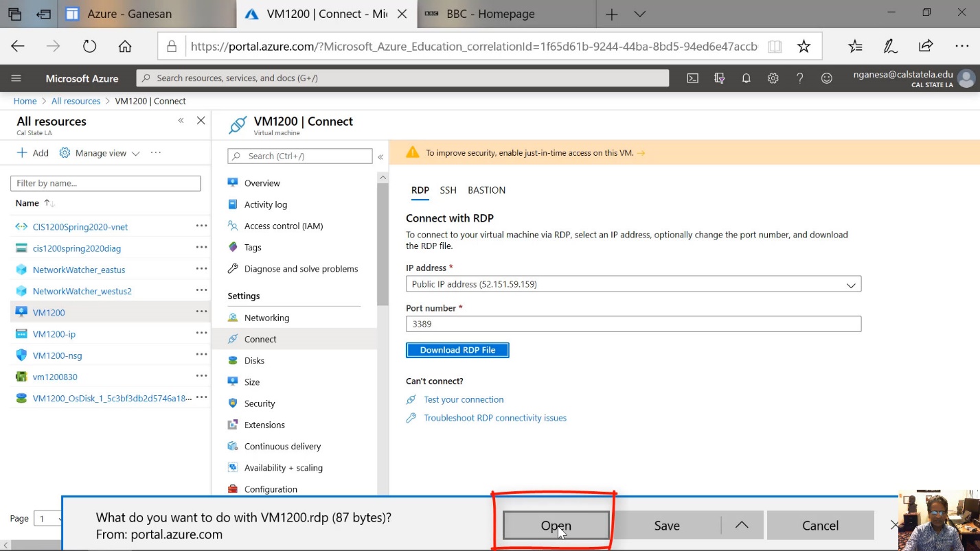Click the Port number input field
The height and width of the screenshot is (551, 980).
(633, 324)
